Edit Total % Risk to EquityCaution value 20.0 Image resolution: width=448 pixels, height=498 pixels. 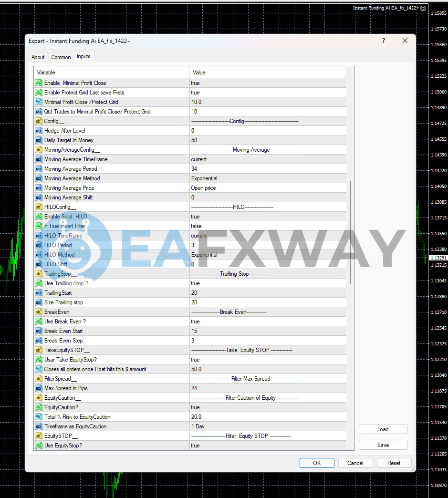[x=268, y=417]
